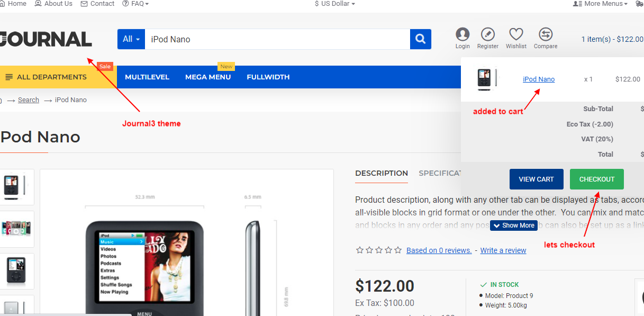Click the Weight: 5.00kg text
Image resolution: width=644 pixels, height=316 pixels.
[x=506, y=305]
